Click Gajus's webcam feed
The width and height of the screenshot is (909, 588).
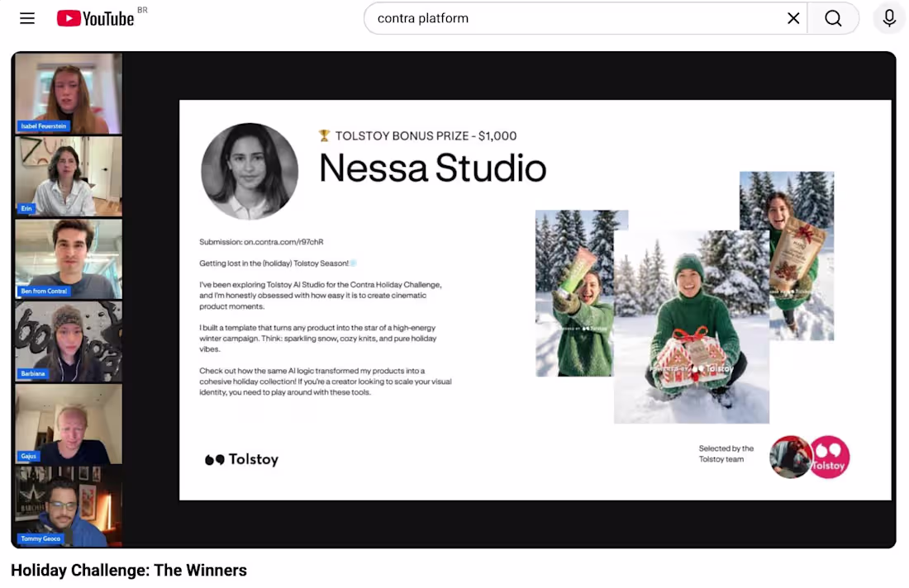68,424
